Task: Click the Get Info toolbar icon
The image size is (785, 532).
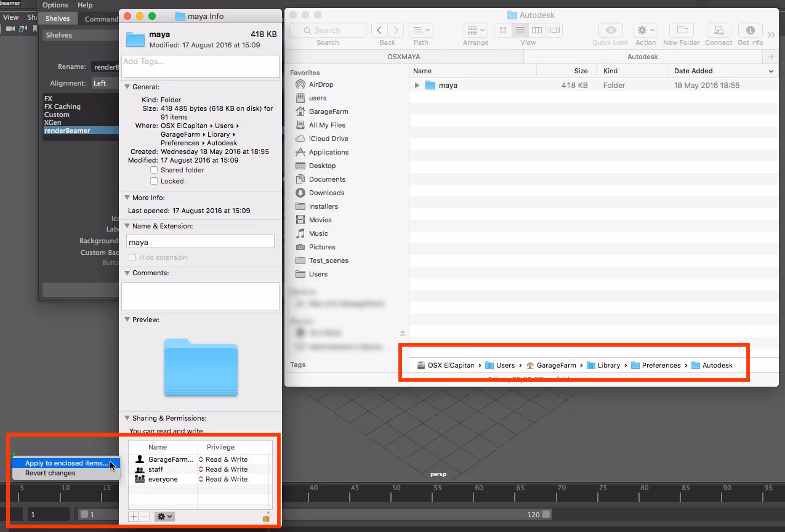Action: [x=750, y=30]
